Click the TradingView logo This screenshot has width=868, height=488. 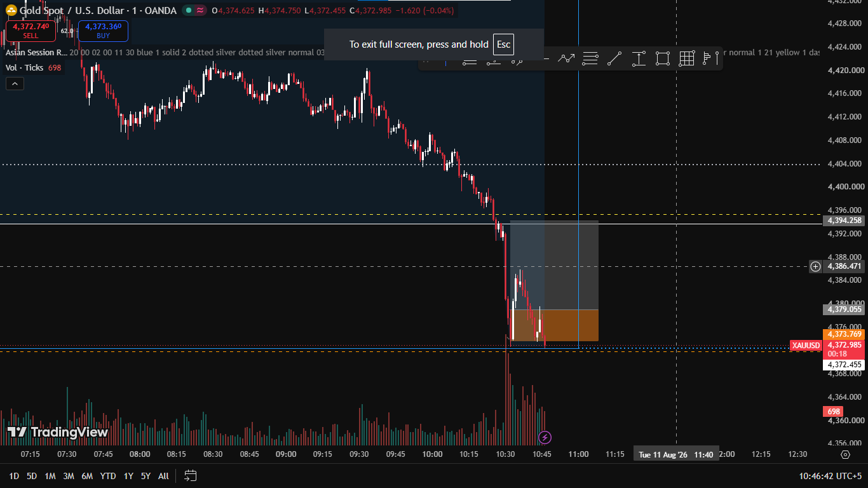[58, 433]
